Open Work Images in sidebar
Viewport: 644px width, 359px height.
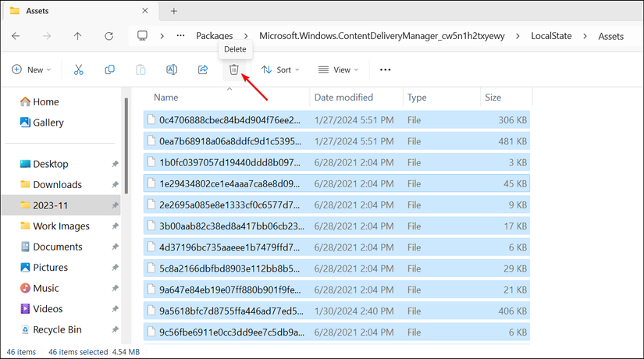point(61,226)
